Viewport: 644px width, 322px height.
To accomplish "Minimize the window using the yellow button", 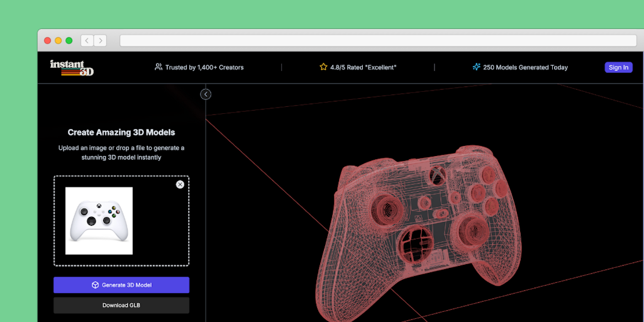I will (x=58, y=40).
